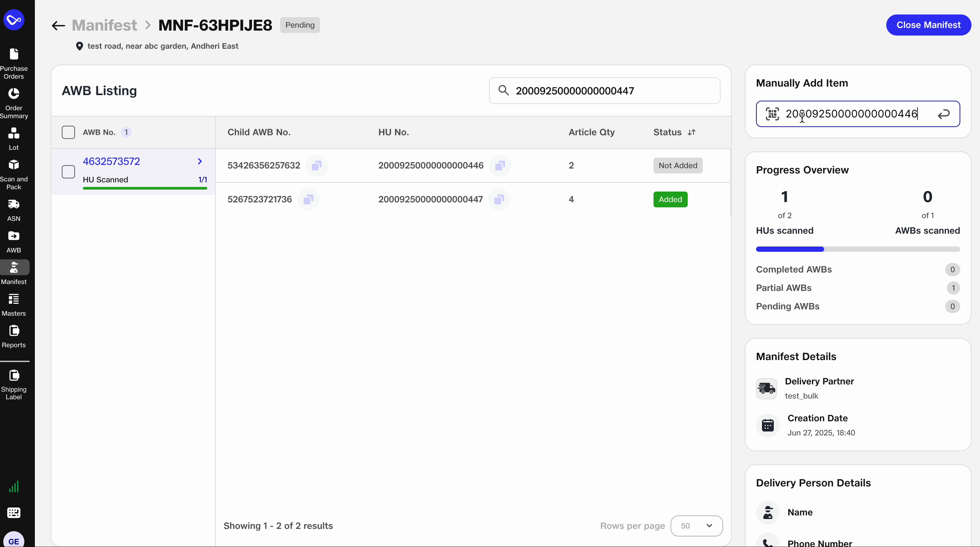980x547 pixels.
Task: Copy HU number 20009250000000000446
Action: 500,166
